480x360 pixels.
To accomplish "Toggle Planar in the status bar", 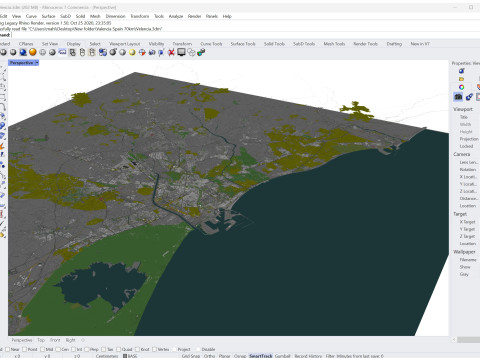I will (225, 356).
